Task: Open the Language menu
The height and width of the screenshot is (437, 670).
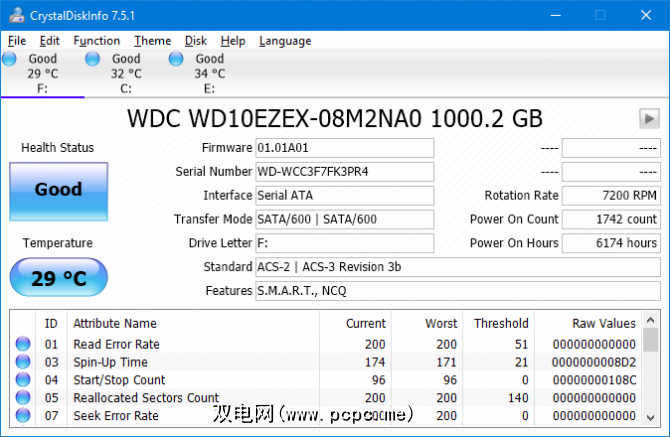Action: point(285,41)
